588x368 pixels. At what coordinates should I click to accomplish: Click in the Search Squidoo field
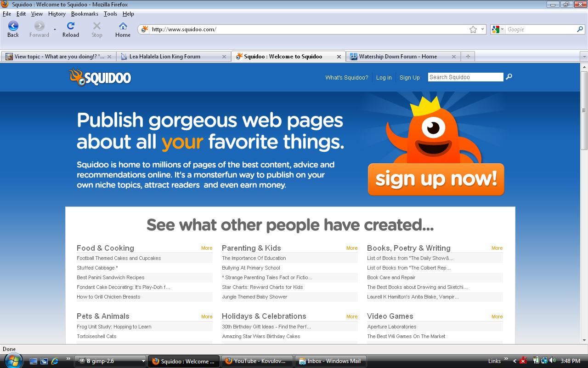pyautogui.click(x=465, y=77)
